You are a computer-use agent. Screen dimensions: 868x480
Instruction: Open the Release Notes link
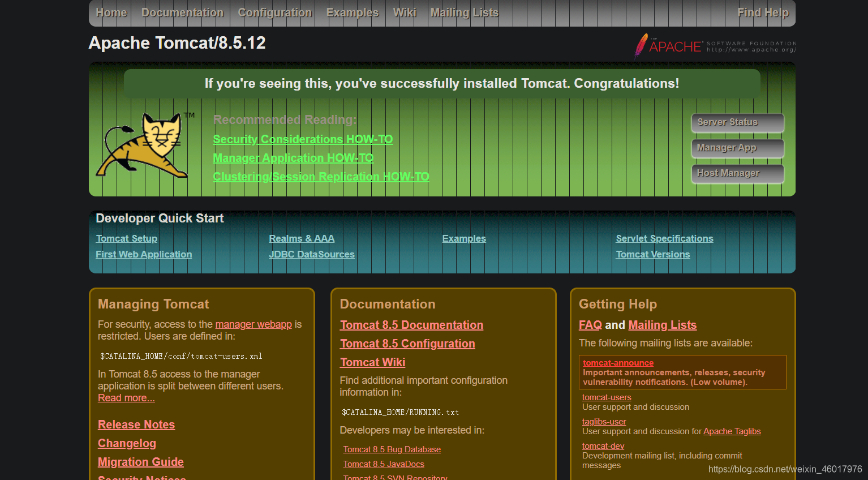click(x=136, y=425)
